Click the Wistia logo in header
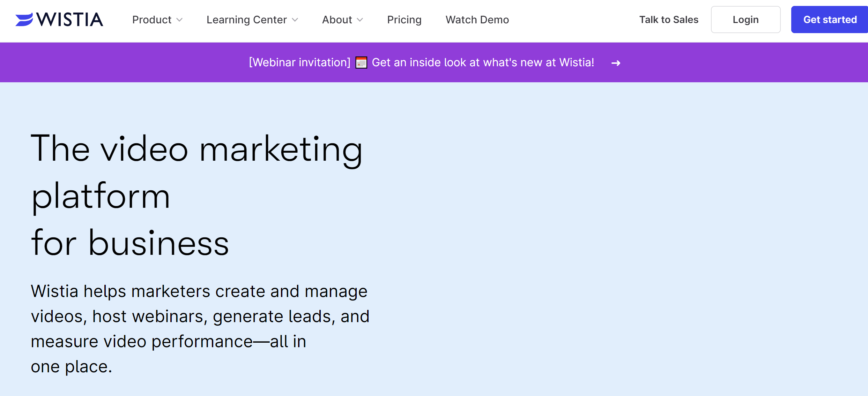The image size is (868, 396). click(59, 20)
